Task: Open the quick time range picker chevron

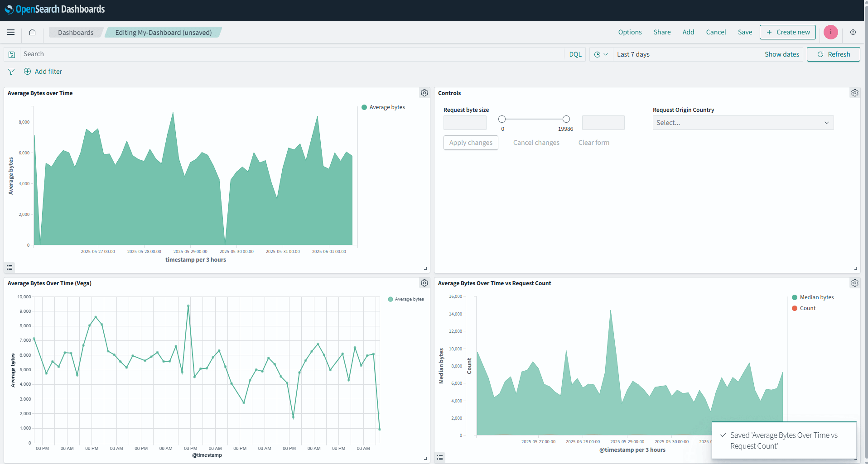Action: coord(601,54)
